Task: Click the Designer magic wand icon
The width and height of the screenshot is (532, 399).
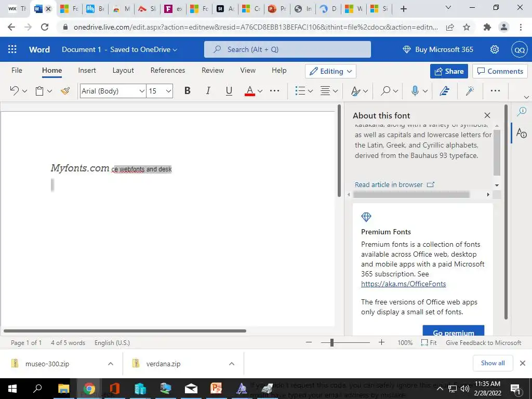Action: (470, 90)
